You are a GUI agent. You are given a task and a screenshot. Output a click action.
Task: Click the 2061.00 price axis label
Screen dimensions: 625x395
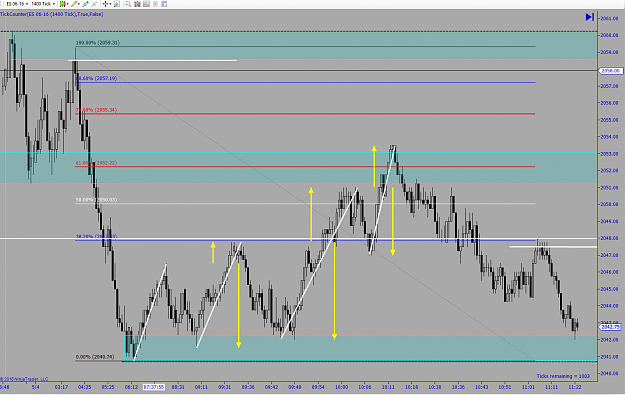[x=610, y=18]
